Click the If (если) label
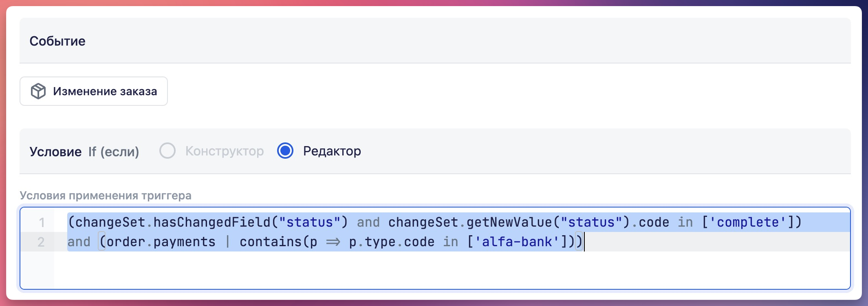The image size is (868, 306). (x=114, y=152)
